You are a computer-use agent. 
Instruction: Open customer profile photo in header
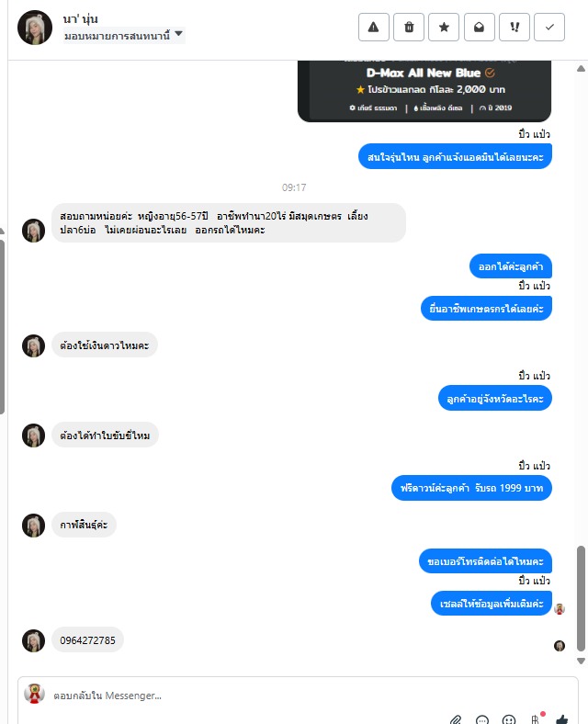point(35,28)
